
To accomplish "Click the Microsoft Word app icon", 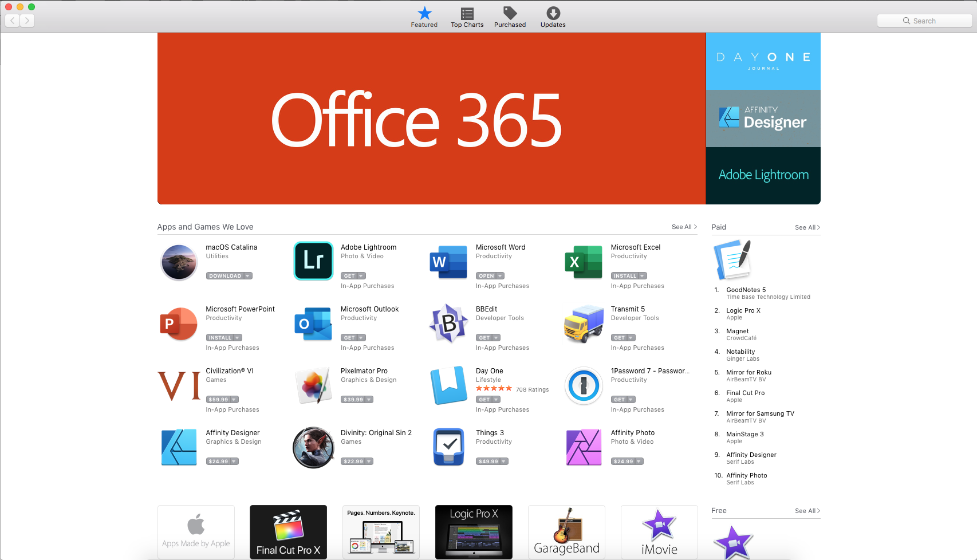I will pos(448,262).
